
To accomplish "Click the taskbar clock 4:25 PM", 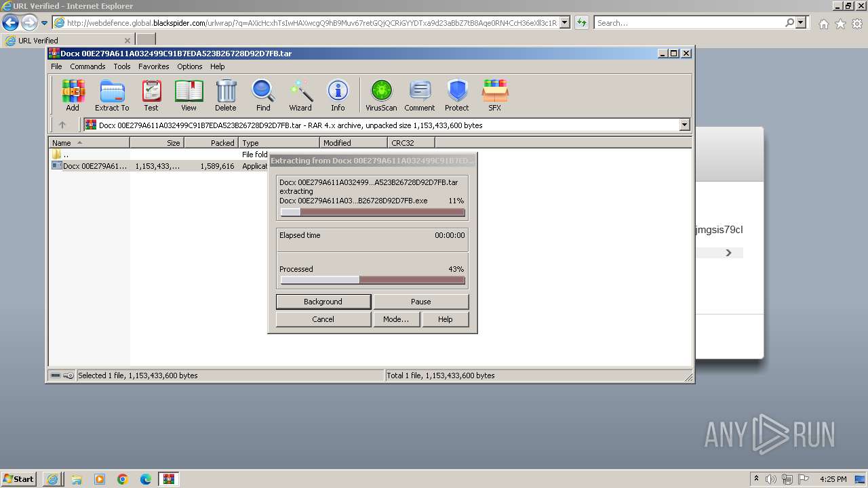I will pyautogui.click(x=833, y=479).
